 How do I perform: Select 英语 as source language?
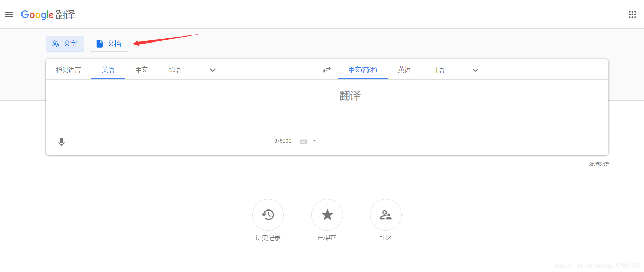click(x=108, y=70)
